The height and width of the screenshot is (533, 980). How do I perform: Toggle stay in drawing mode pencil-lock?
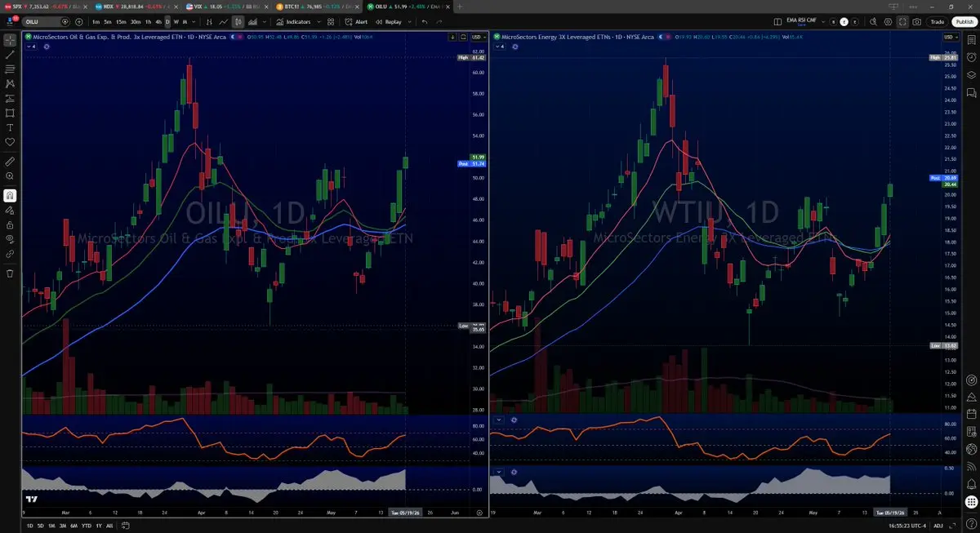[x=10, y=210]
